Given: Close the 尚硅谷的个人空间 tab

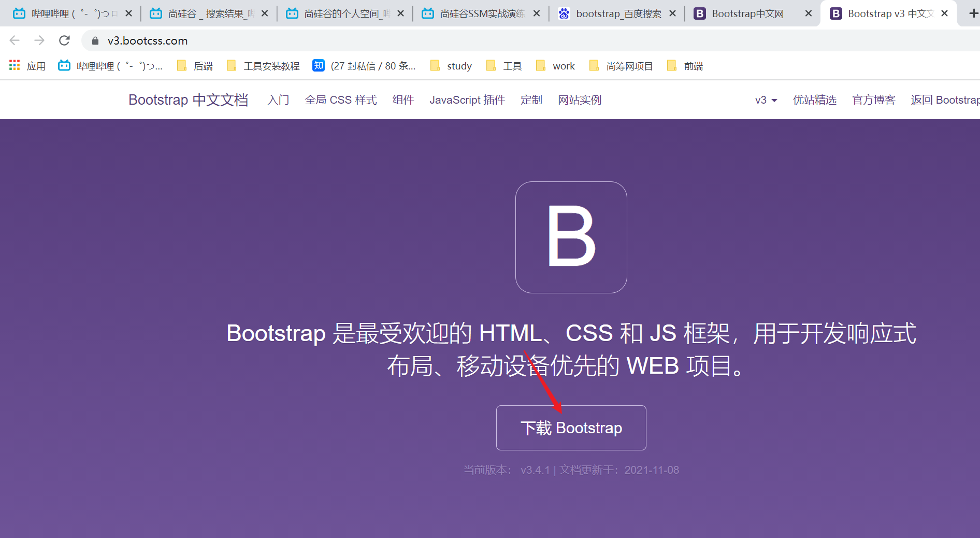Looking at the screenshot, I should pyautogui.click(x=401, y=13).
